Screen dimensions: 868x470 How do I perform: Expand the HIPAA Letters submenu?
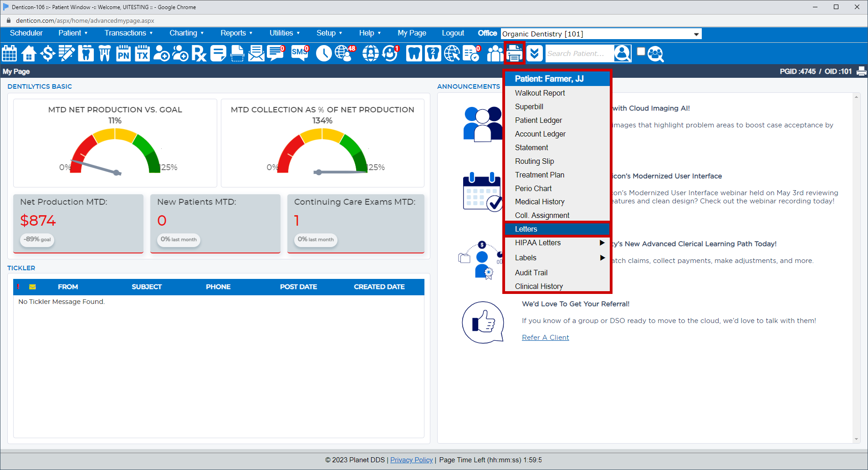557,243
